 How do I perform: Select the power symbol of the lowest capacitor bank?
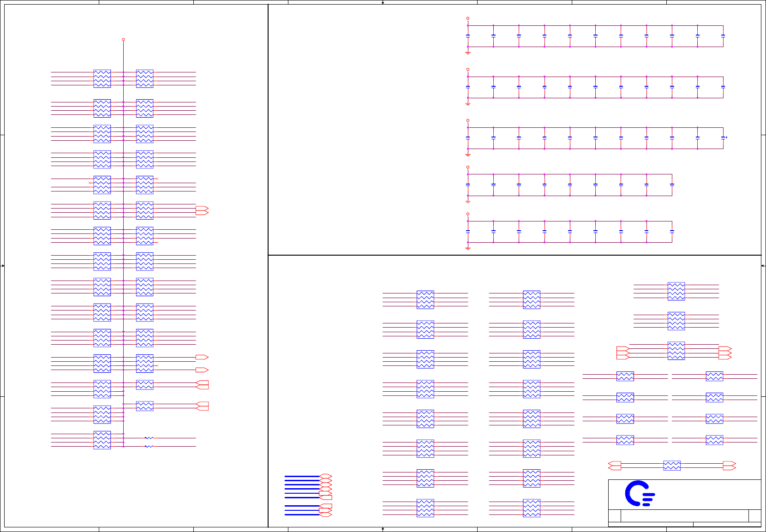point(468,214)
